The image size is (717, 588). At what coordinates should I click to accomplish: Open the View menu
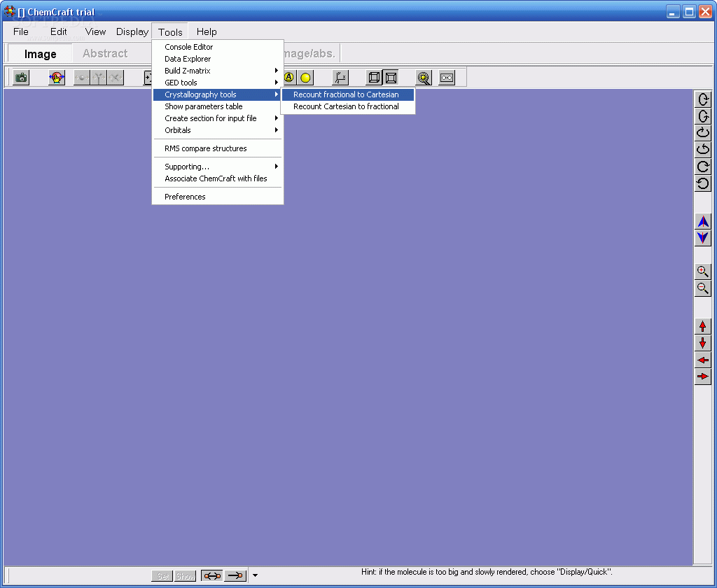coord(95,31)
